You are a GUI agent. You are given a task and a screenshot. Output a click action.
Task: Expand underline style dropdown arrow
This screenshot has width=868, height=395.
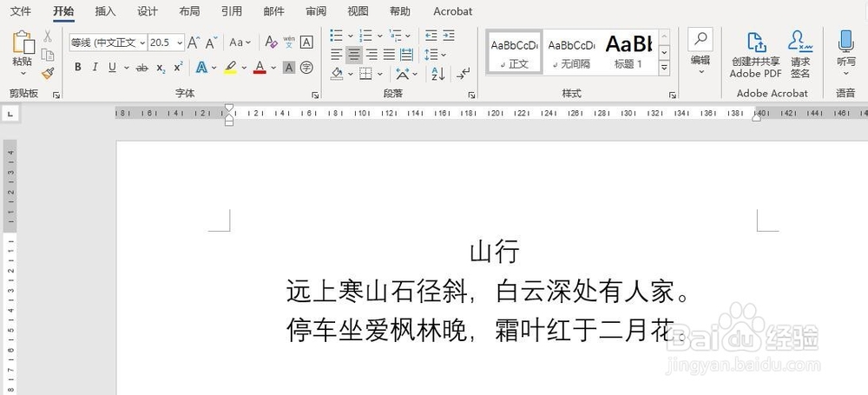[x=126, y=68]
